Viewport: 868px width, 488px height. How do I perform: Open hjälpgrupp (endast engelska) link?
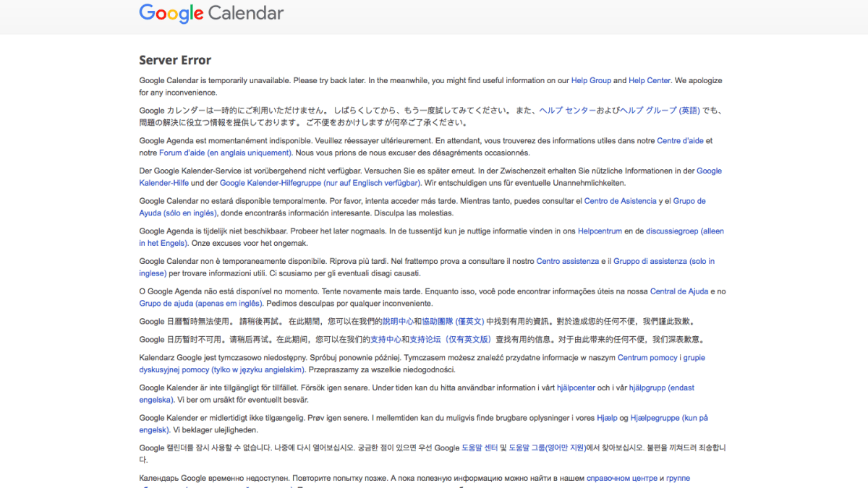click(x=417, y=394)
